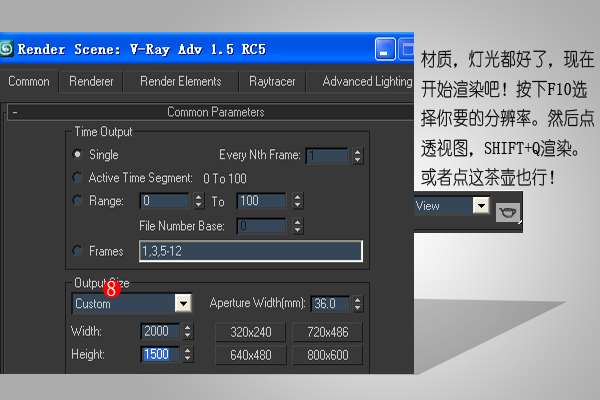This screenshot has height=400, width=600.
Task: Click the Every Nth Frame spinner
Action: coord(357,155)
